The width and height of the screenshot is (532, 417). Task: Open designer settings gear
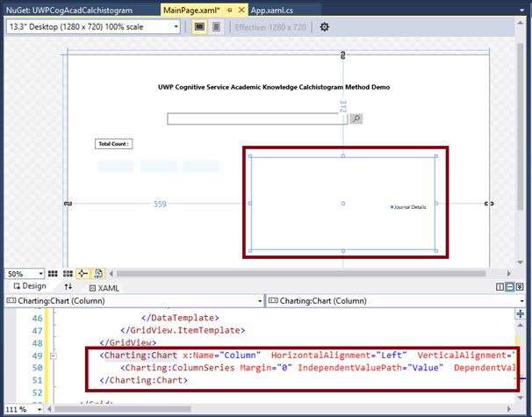coord(324,27)
